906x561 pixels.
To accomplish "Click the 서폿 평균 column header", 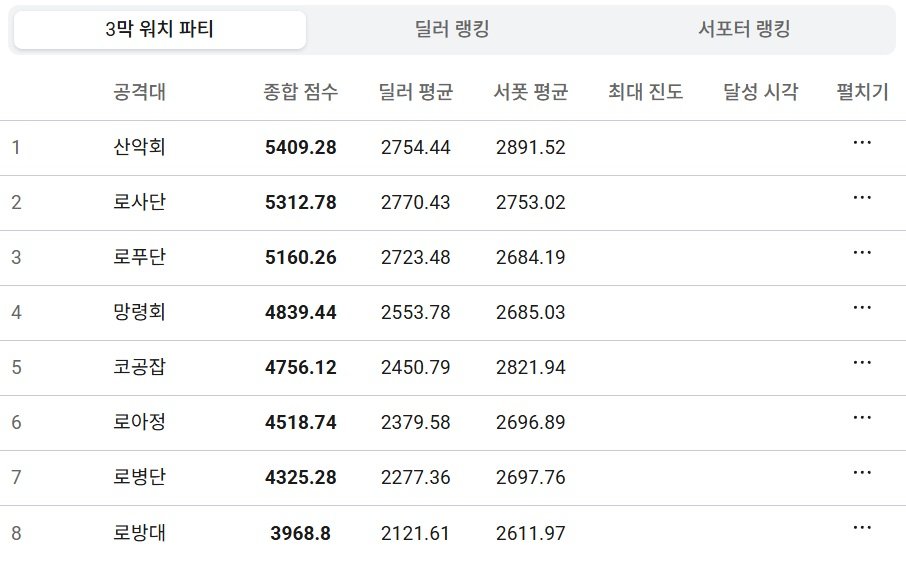I will coord(531,93).
